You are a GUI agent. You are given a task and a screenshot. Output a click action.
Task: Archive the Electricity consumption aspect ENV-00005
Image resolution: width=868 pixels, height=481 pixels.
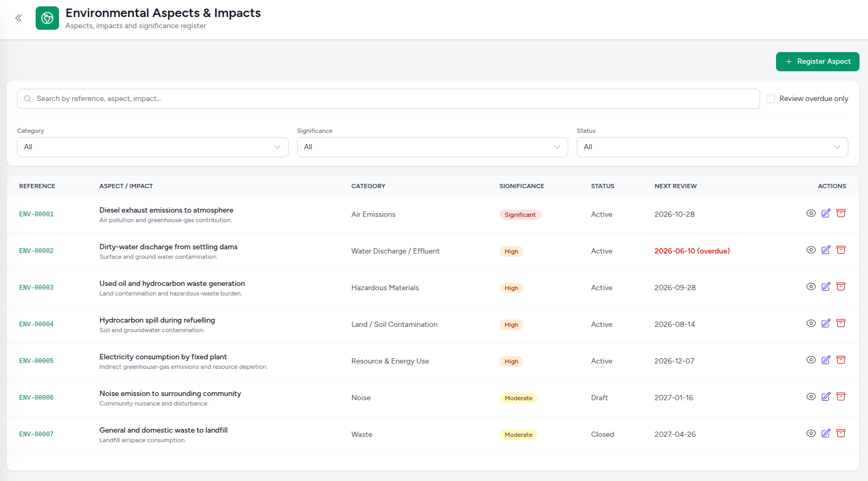pyautogui.click(x=840, y=360)
